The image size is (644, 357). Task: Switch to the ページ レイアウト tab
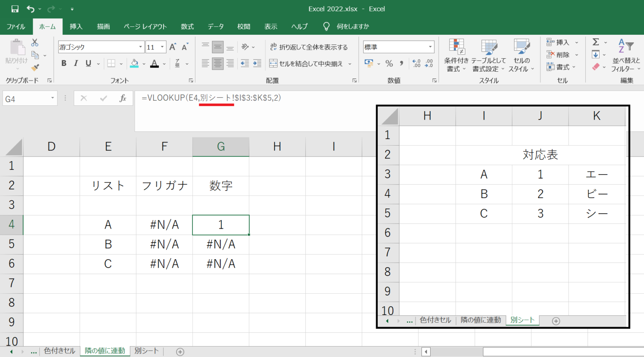pyautogui.click(x=145, y=26)
